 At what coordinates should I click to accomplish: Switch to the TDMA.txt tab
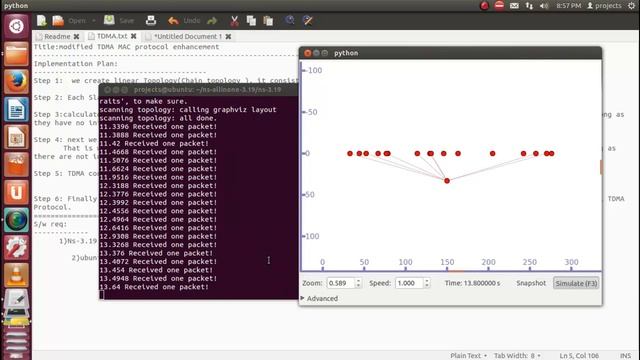coord(112,36)
